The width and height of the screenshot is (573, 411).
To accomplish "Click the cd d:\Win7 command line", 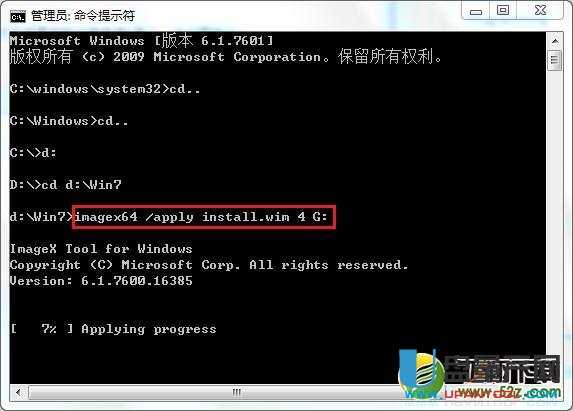I will tap(66, 184).
